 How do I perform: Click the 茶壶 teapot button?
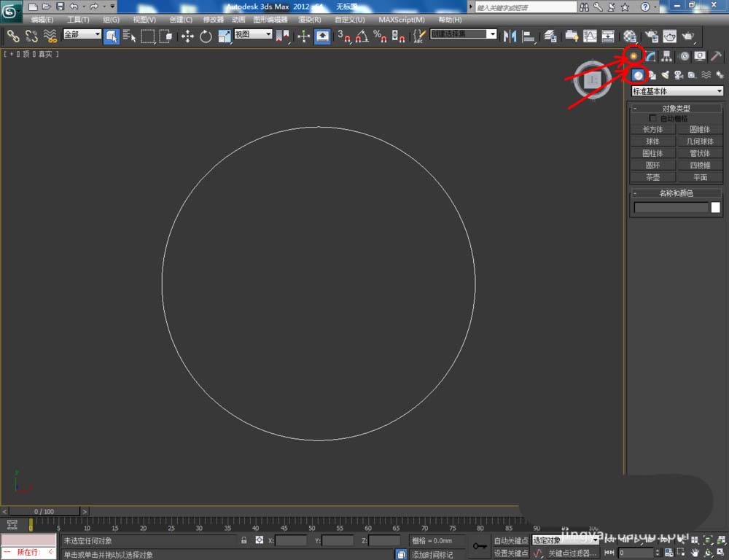[652, 177]
